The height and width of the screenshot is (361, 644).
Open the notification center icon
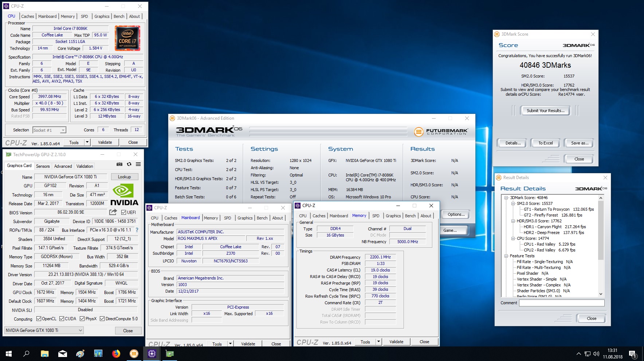pos(632,354)
